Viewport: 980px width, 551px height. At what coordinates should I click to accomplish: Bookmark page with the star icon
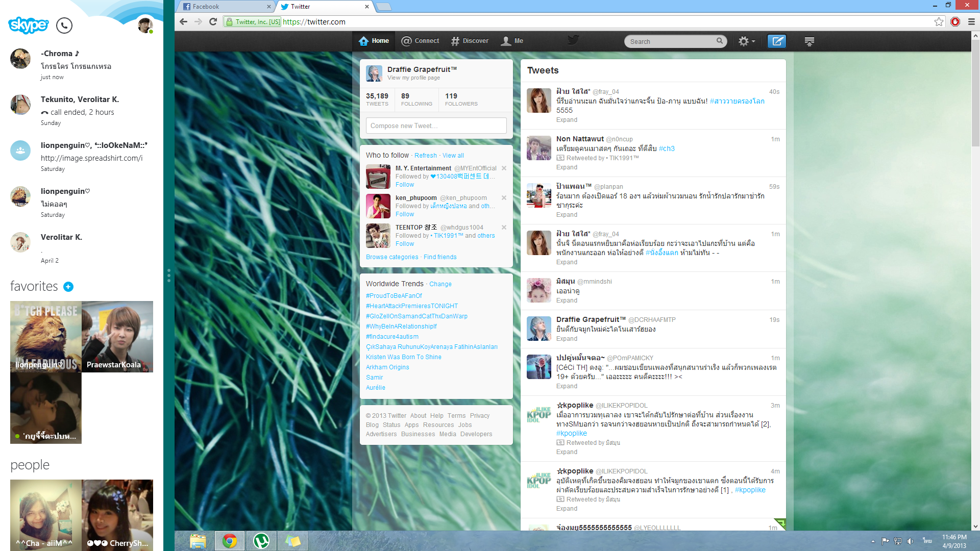coord(939,21)
